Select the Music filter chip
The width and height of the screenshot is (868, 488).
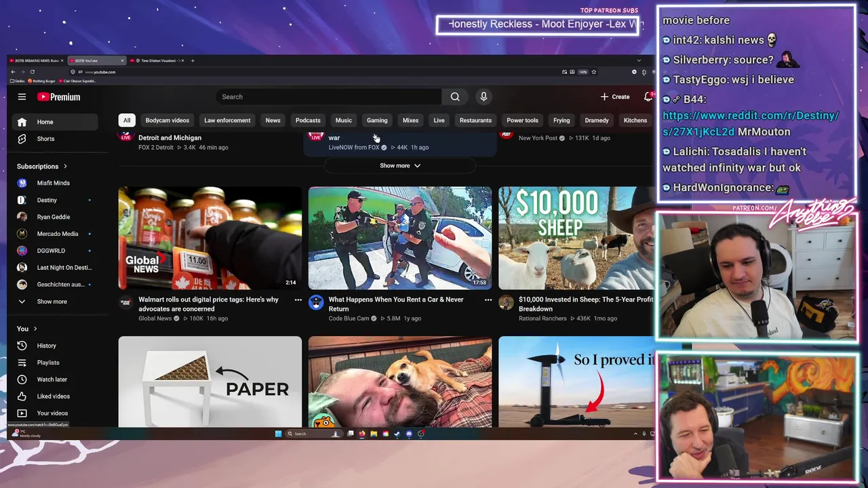click(x=344, y=121)
